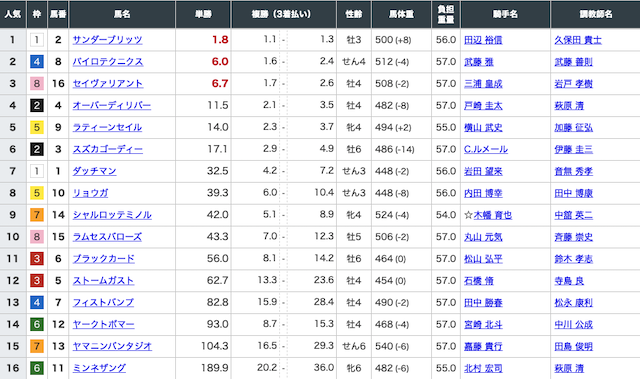640x379 pixels.
Task: Open trainer link 加藤 征弘
Action: [573, 127]
